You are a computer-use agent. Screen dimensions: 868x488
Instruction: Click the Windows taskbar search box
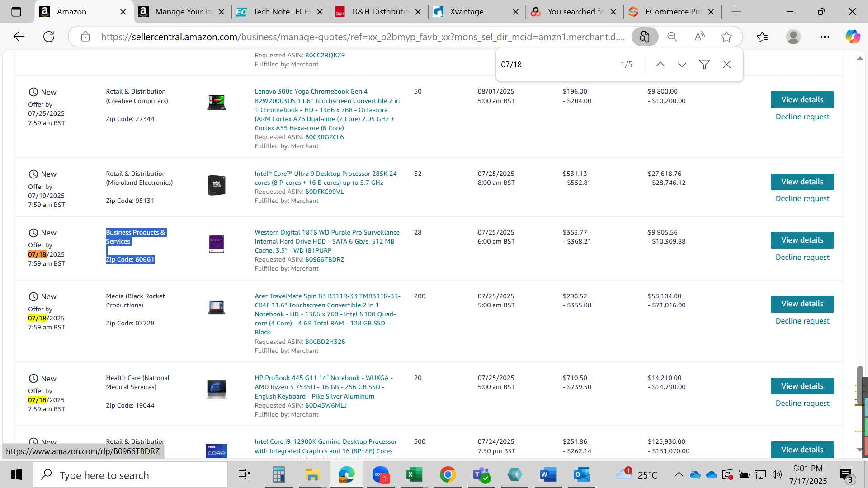coord(130,475)
